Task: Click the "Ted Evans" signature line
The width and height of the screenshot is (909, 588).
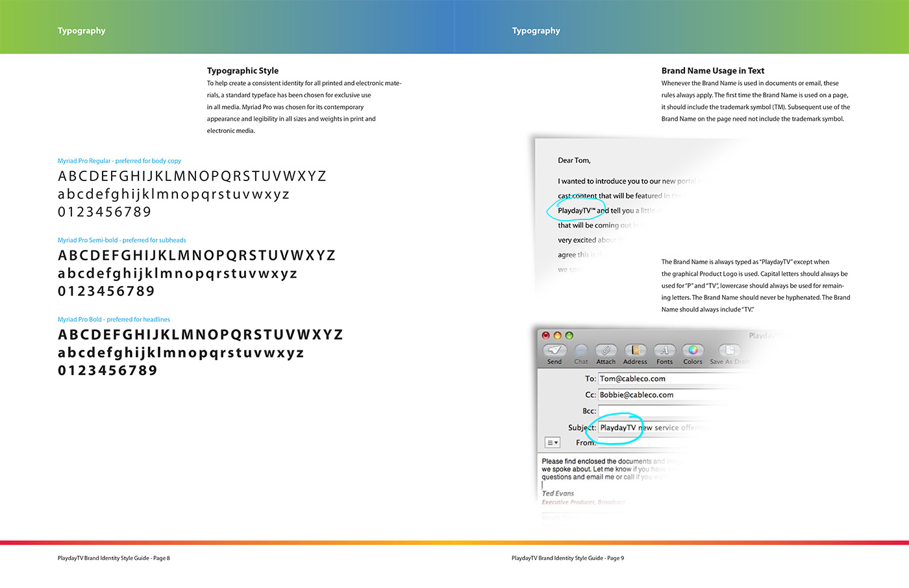Action: pos(558,493)
